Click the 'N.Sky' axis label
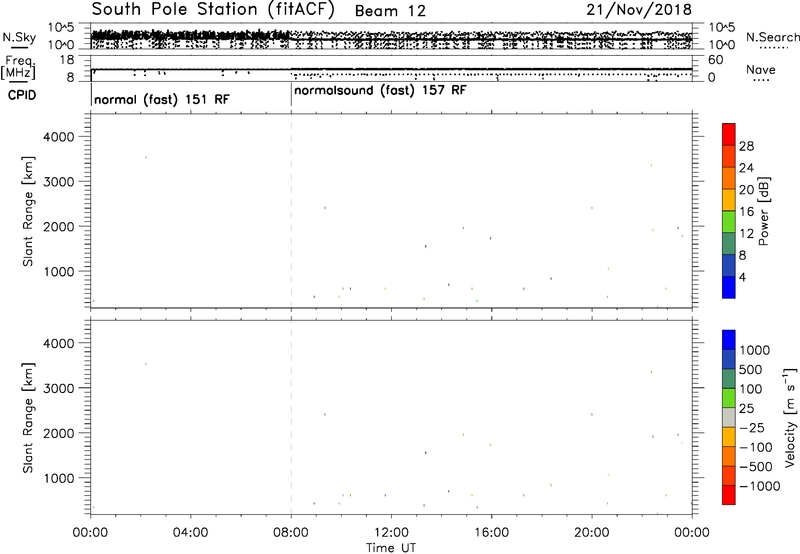 point(19,37)
